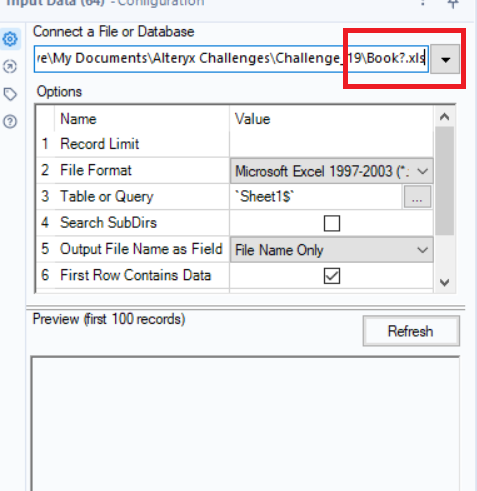Open the Configuration gear tab in sidebar
The height and width of the screenshot is (491, 477).
[x=10, y=39]
